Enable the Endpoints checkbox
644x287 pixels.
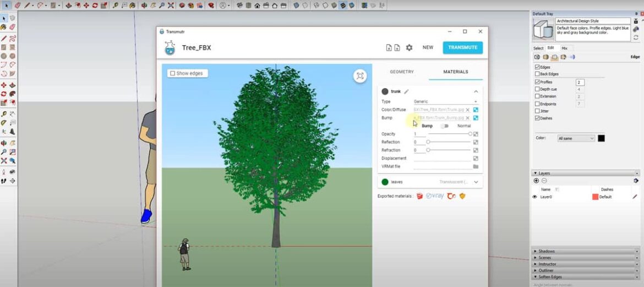(x=537, y=104)
